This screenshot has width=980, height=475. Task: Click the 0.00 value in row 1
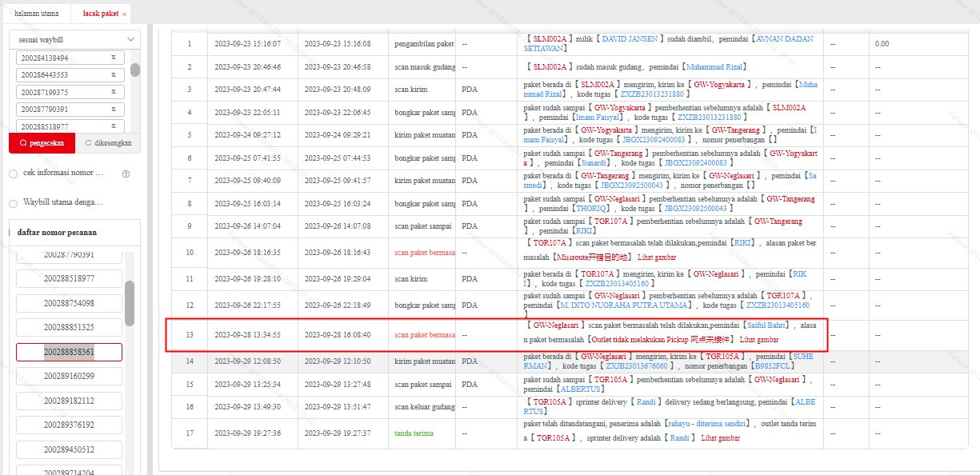click(x=882, y=44)
